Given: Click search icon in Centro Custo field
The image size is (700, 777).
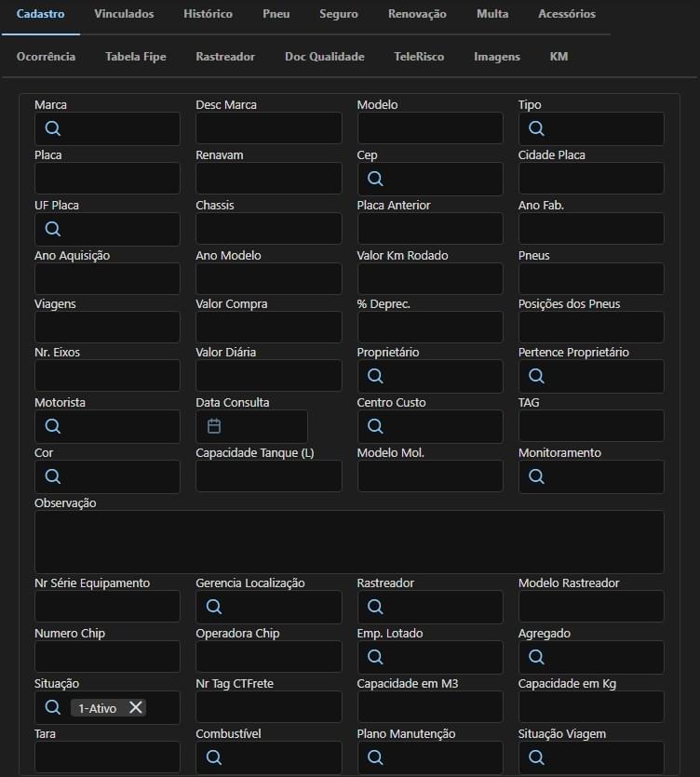Looking at the screenshot, I should tap(375, 426).
